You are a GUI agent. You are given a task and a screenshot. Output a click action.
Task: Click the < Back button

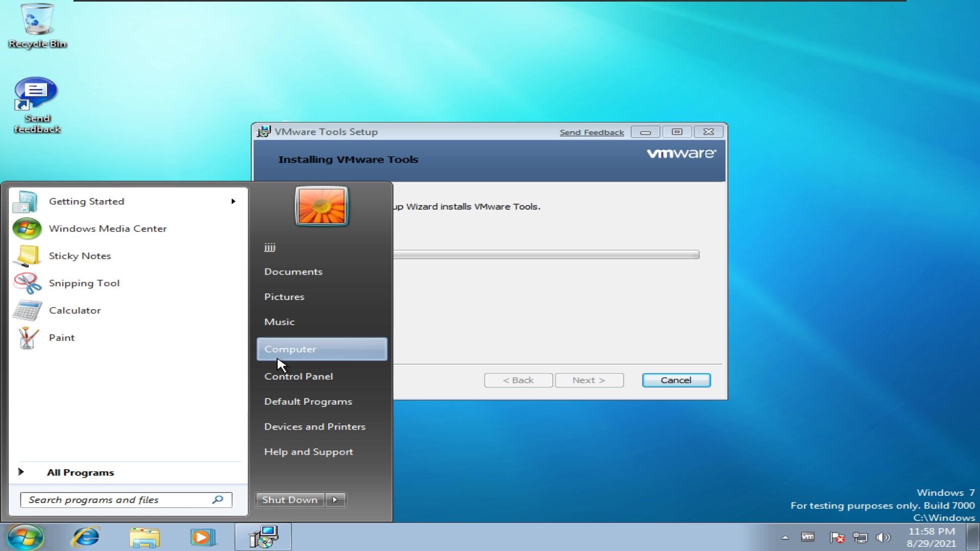click(518, 380)
